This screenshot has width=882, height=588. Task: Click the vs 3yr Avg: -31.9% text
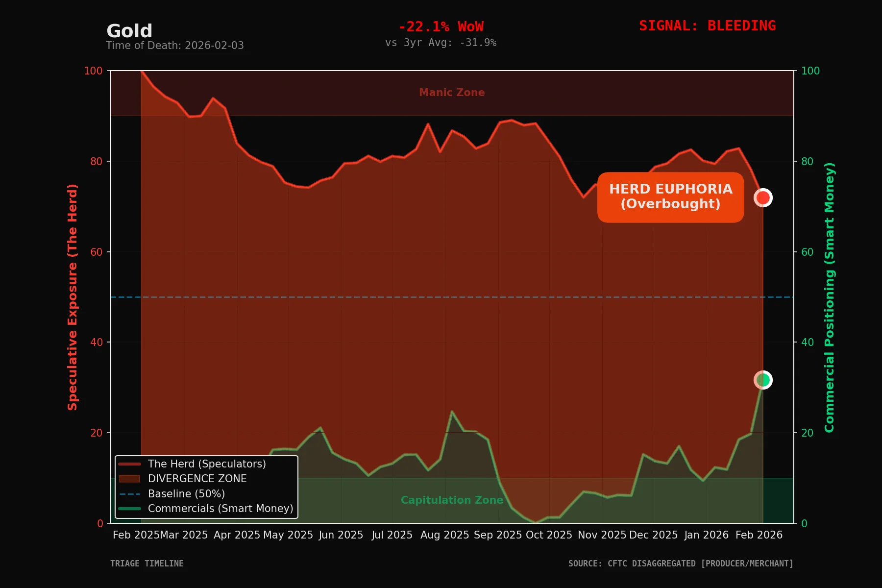pos(441,43)
